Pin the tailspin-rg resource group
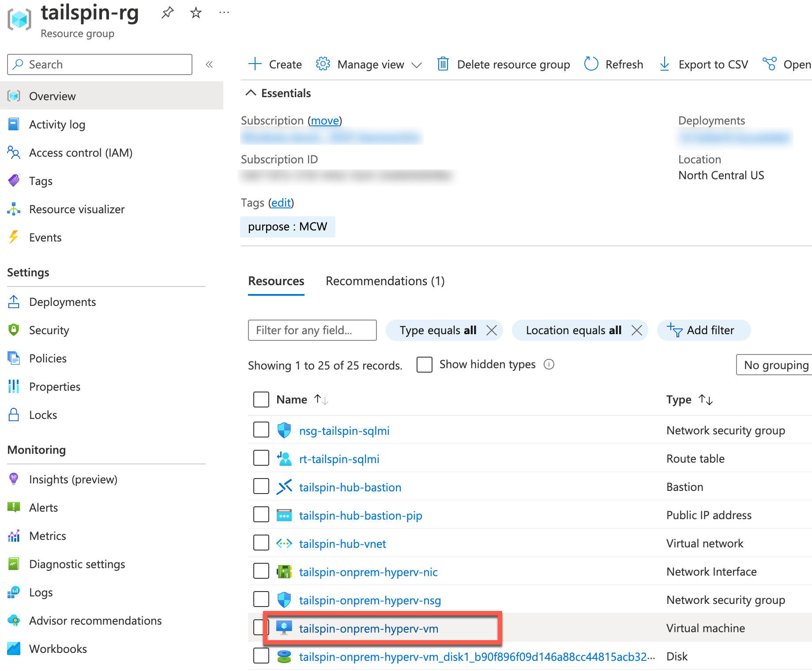This screenshot has height=671, width=812. point(167,13)
